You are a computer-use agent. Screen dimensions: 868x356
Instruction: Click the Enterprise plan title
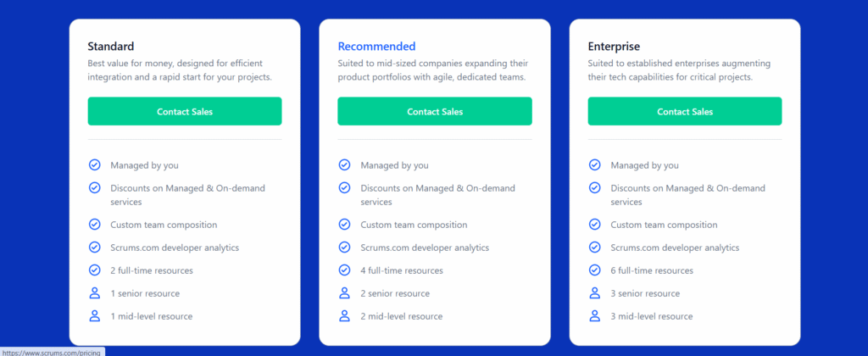click(614, 46)
